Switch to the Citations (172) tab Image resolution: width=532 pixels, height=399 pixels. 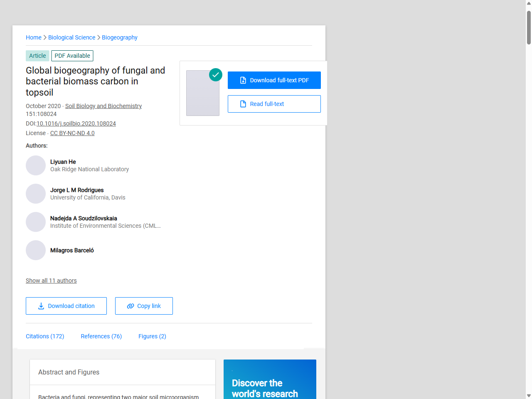point(45,336)
